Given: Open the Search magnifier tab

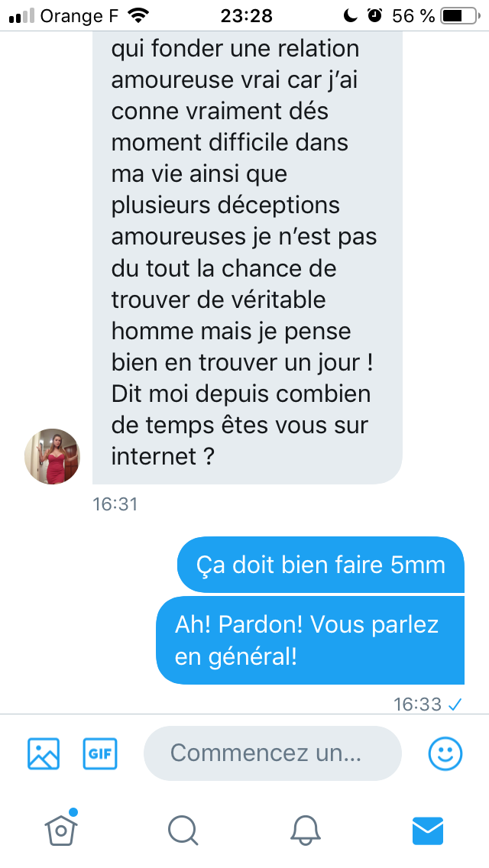Looking at the screenshot, I should click(x=183, y=831).
